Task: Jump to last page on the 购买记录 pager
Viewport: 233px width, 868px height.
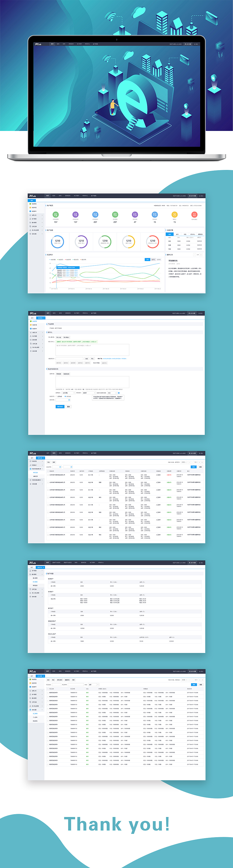Action: click(x=202, y=462)
